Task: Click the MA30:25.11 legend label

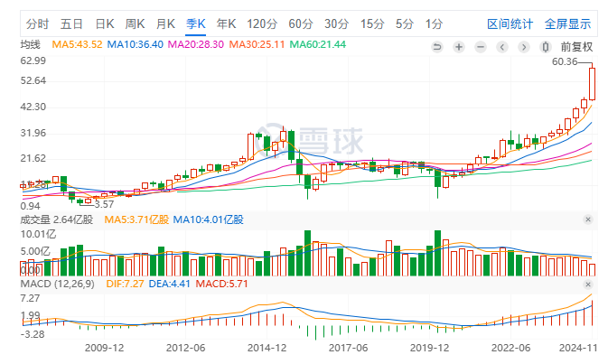Action: pos(257,44)
